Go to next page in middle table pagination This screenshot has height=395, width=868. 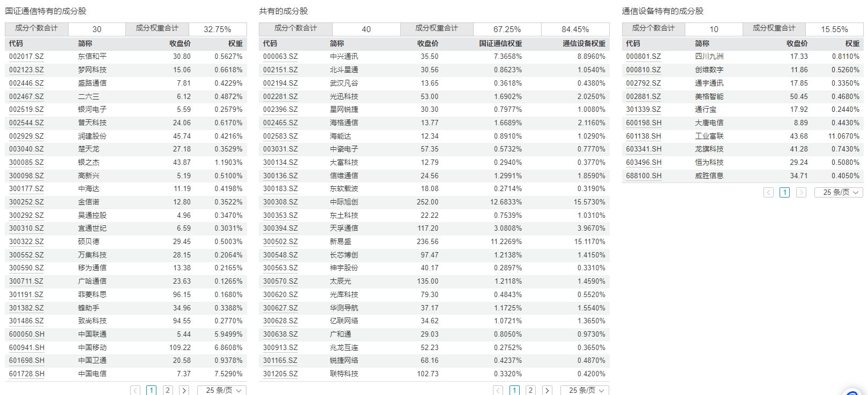[x=547, y=390]
